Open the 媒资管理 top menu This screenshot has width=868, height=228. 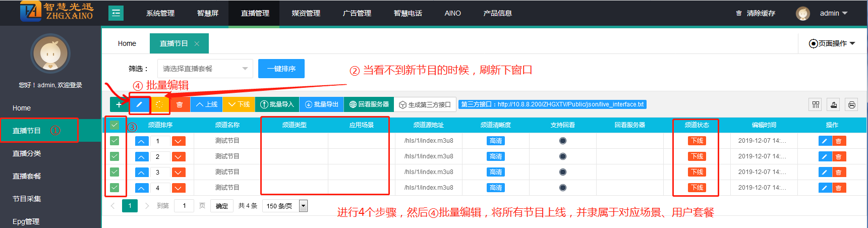pyautogui.click(x=306, y=13)
